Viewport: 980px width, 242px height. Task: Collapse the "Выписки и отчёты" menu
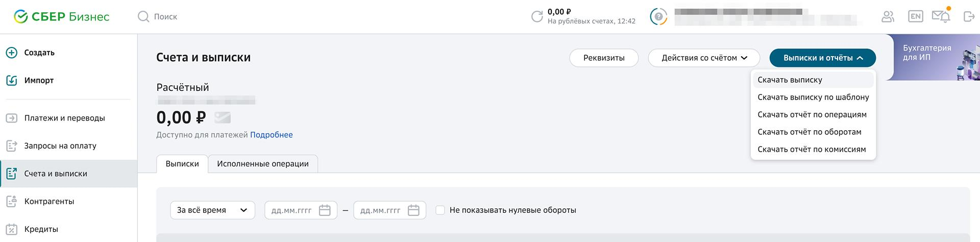coord(823,58)
